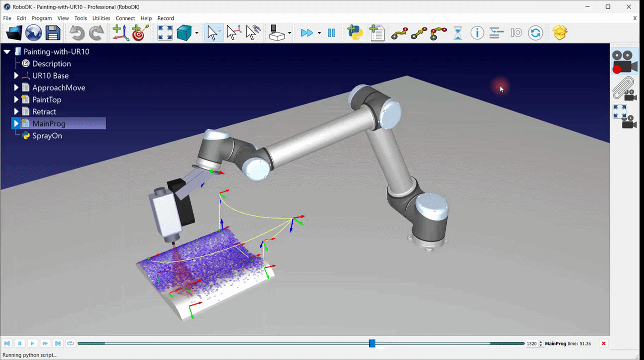644x360 pixels.
Task: Click the Open file folder icon
Action: tap(14, 33)
